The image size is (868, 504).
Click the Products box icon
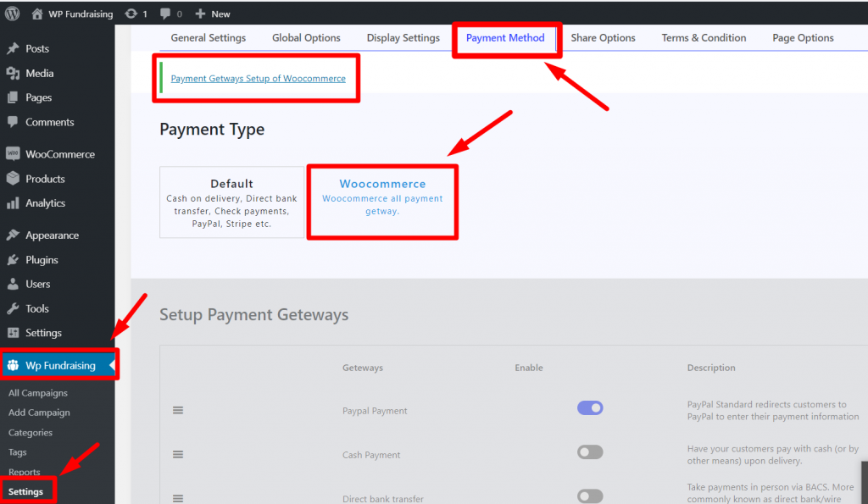click(13, 178)
